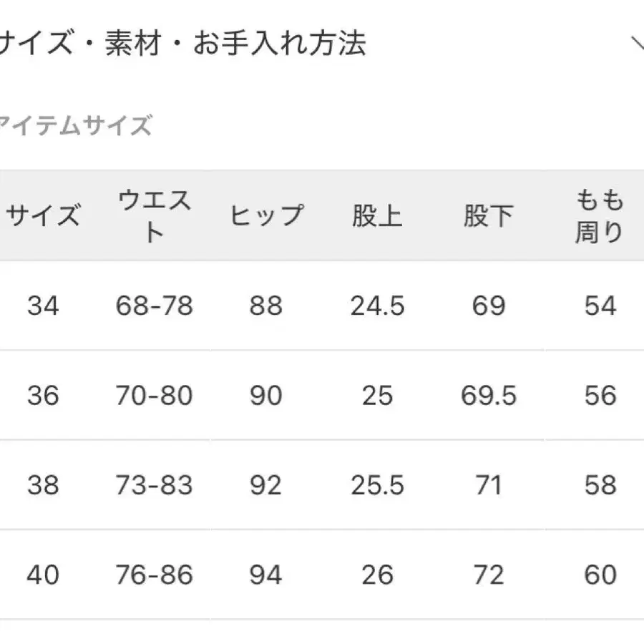Select the ヒップ column header
644x644 pixels.
pyautogui.click(x=265, y=215)
